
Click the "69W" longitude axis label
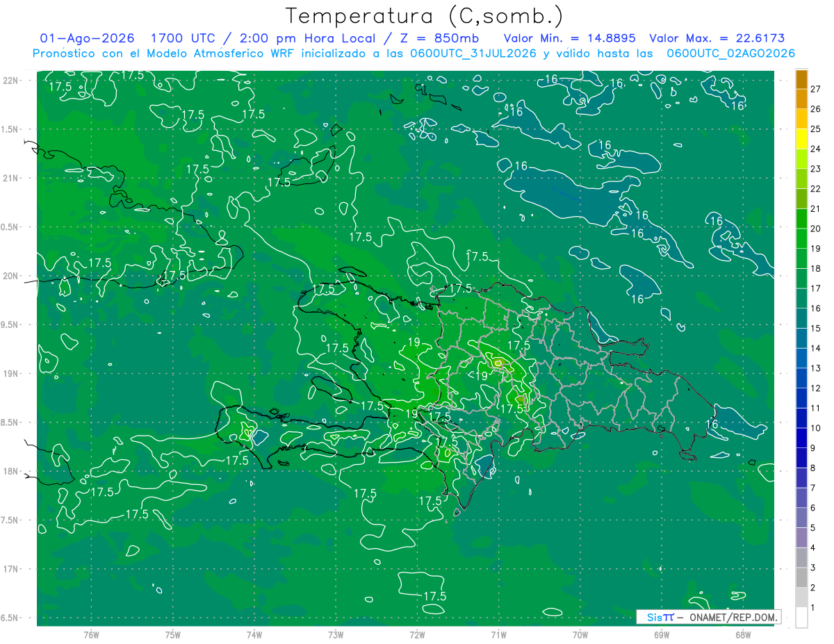pos(662,634)
